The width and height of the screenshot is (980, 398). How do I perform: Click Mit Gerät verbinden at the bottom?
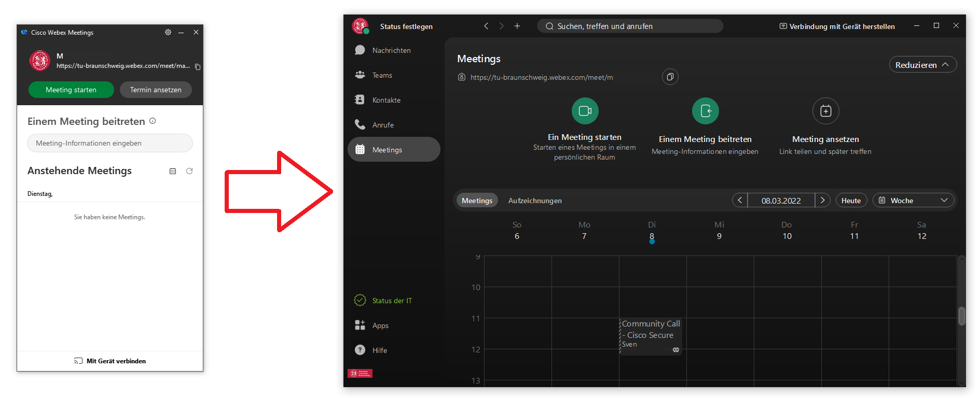110,361
